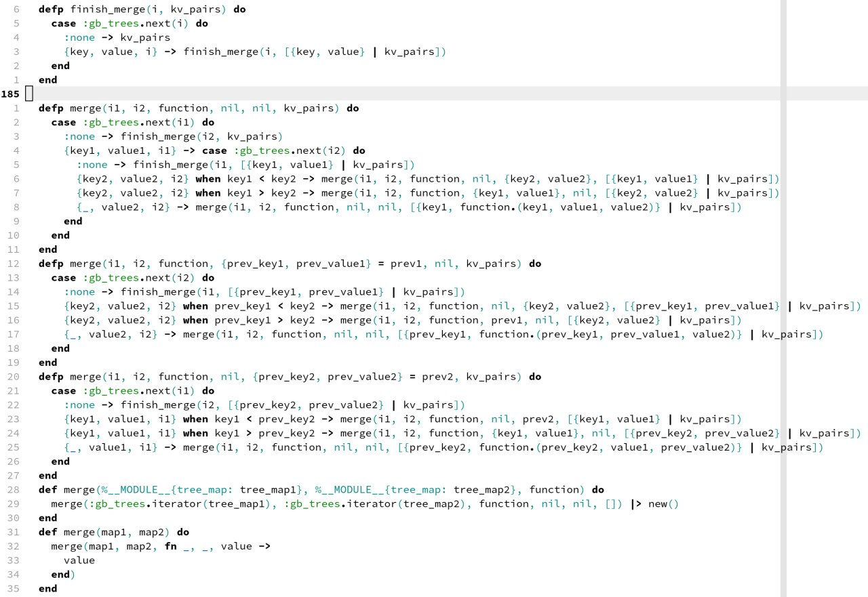Click relative line number 8 in gutter
This screenshot has height=597, width=868.
coord(17,207)
